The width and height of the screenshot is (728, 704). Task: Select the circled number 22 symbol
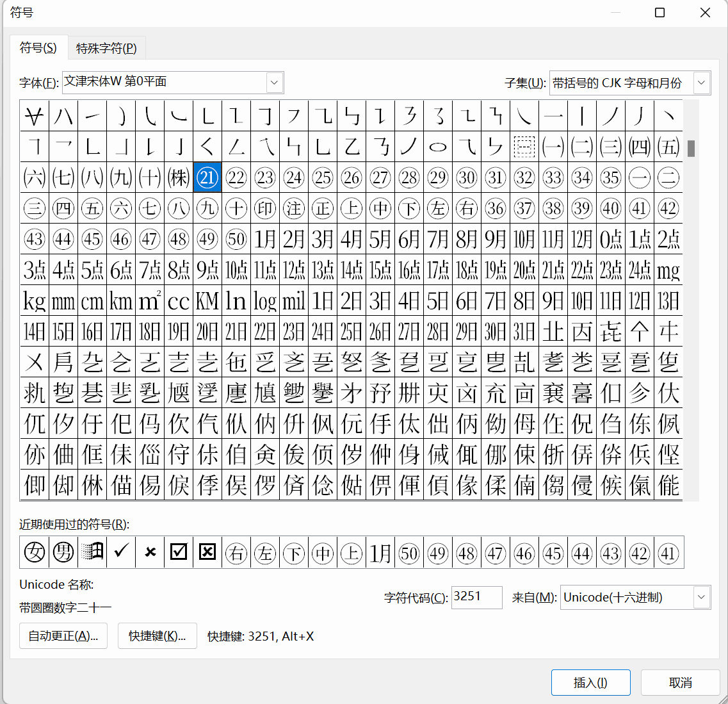tap(236, 177)
